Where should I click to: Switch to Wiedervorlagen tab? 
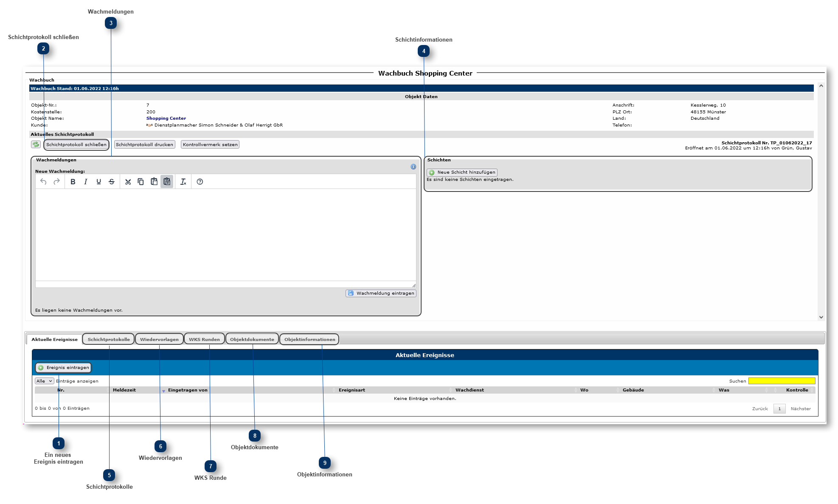tap(160, 339)
